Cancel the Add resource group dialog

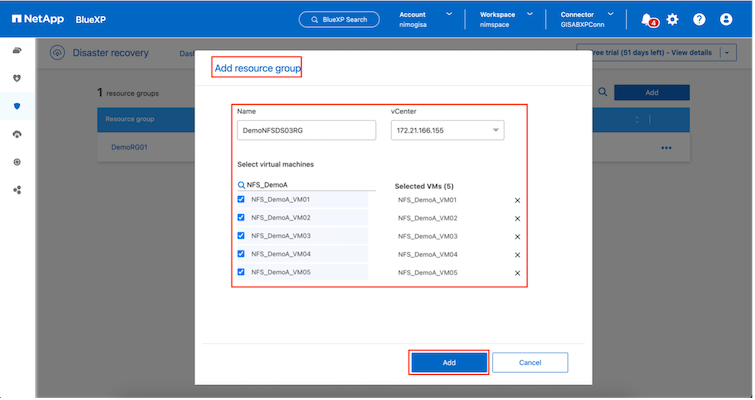click(x=530, y=361)
